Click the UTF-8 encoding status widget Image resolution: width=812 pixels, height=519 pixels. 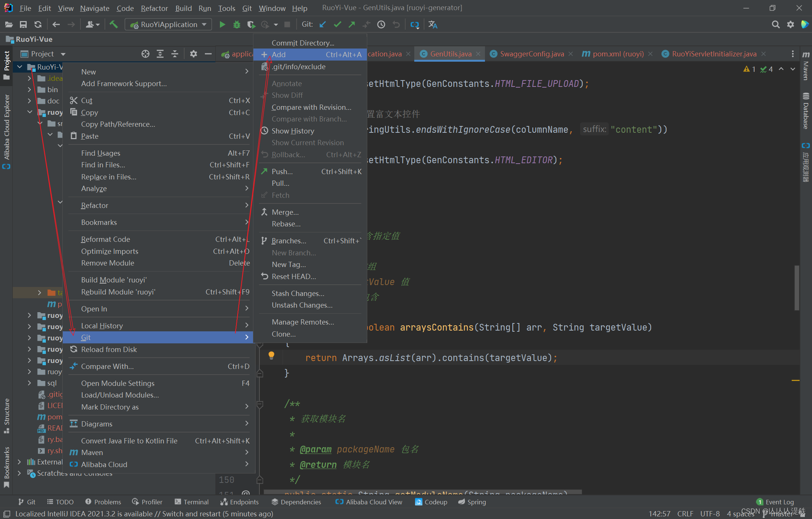point(710,513)
